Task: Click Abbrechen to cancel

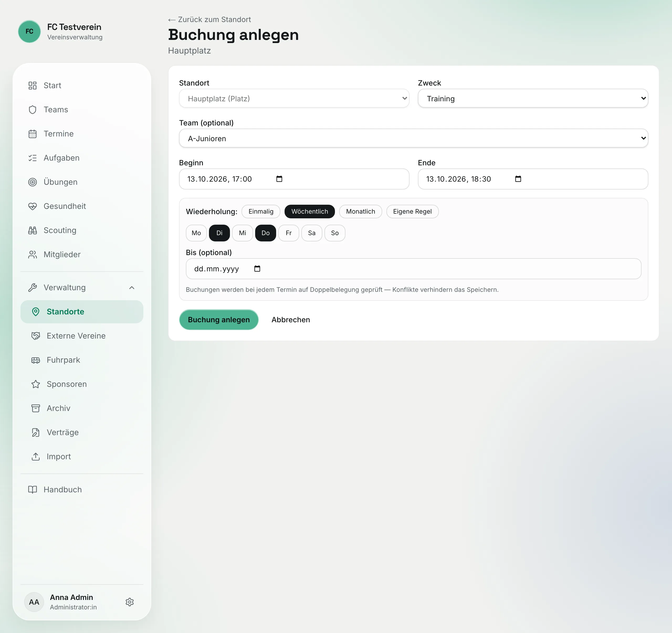Action: tap(291, 320)
